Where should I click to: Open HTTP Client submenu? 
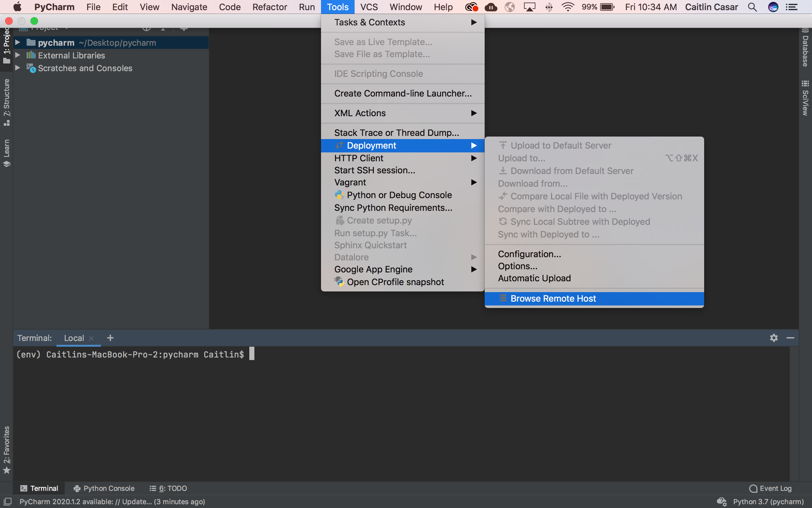(403, 158)
